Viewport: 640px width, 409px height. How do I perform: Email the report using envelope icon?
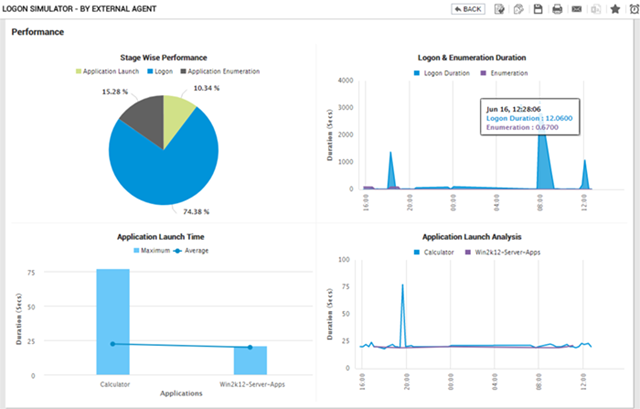(x=576, y=9)
